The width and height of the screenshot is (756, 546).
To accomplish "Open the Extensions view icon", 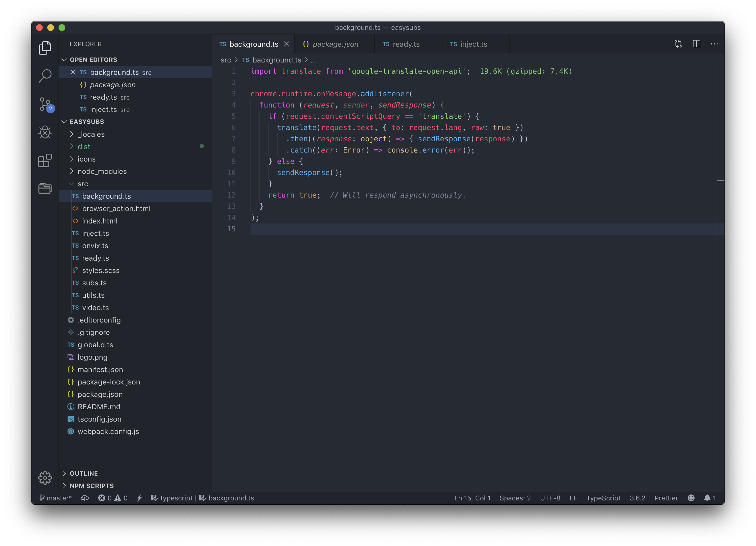I will pyautogui.click(x=45, y=161).
